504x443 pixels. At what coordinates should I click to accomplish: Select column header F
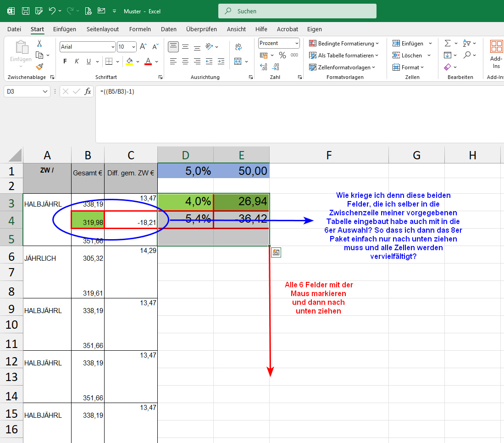click(x=329, y=155)
